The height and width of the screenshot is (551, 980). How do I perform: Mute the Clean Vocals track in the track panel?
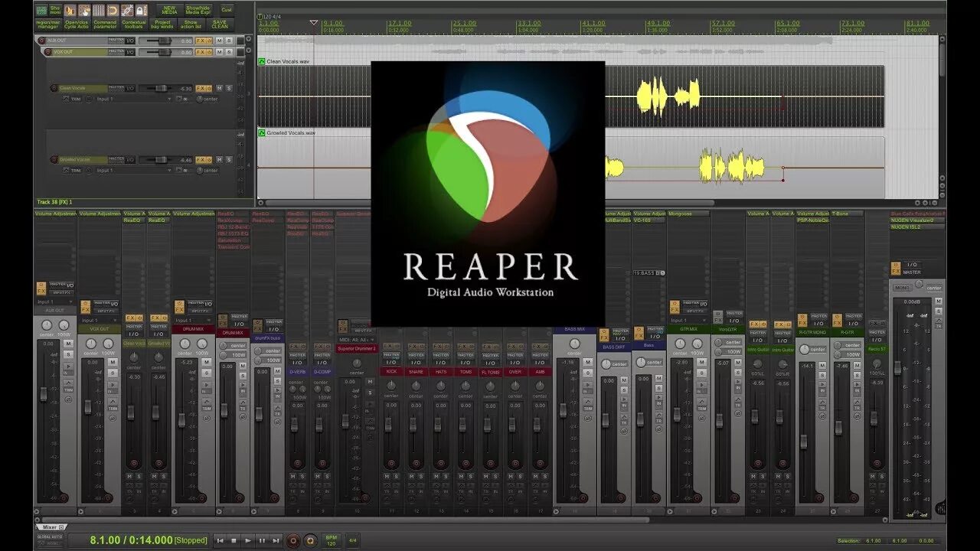coord(219,88)
